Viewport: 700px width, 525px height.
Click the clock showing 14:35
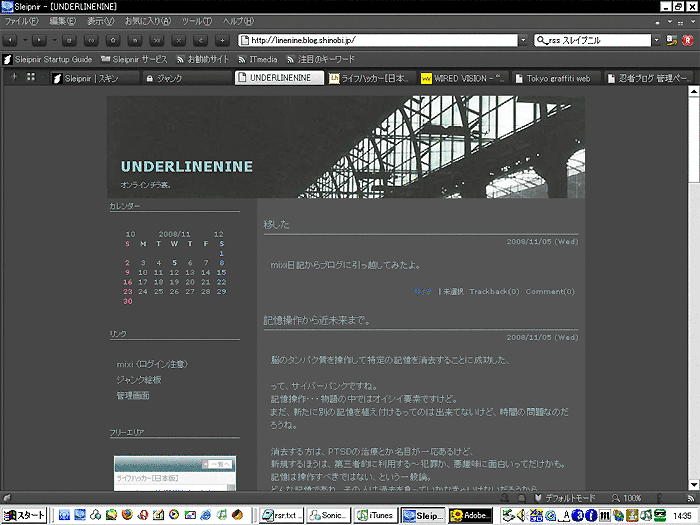(682, 516)
